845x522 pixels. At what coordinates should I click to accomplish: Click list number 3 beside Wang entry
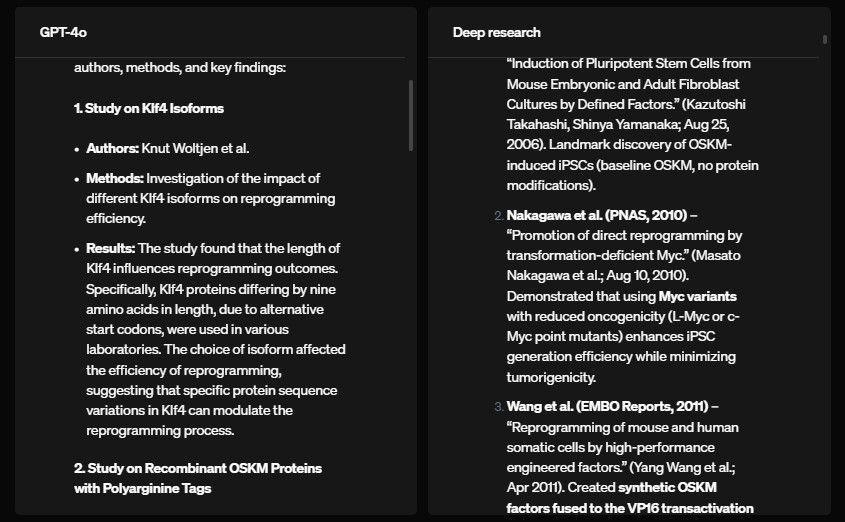coord(498,407)
